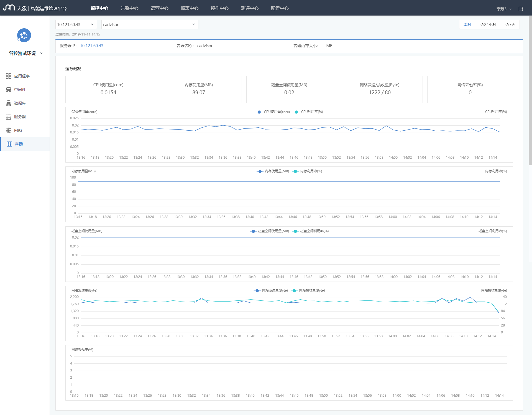The height and width of the screenshot is (415, 532).
Task: Open the server IP link 10.121.60.43
Action: coord(92,46)
